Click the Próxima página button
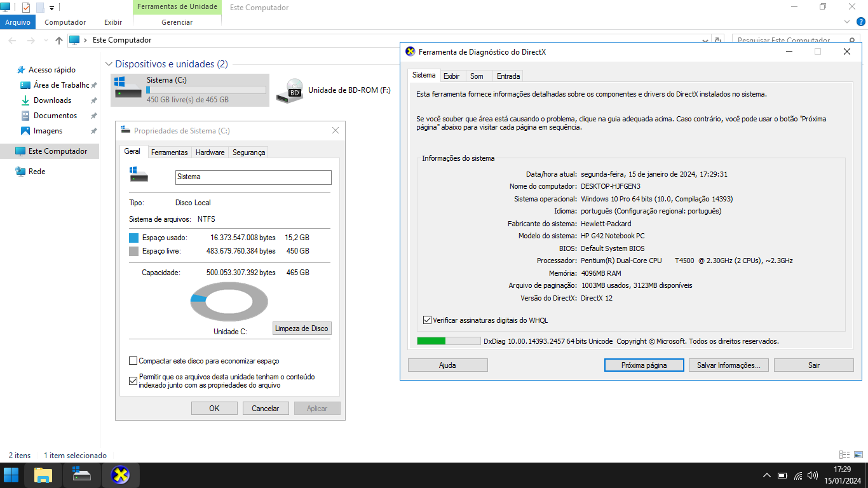868x488 pixels. pos(644,365)
